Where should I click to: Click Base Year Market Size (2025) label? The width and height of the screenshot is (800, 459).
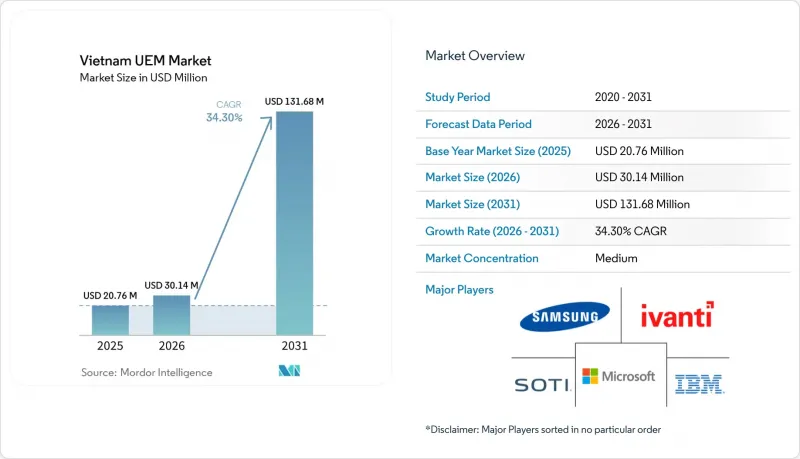(498, 151)
